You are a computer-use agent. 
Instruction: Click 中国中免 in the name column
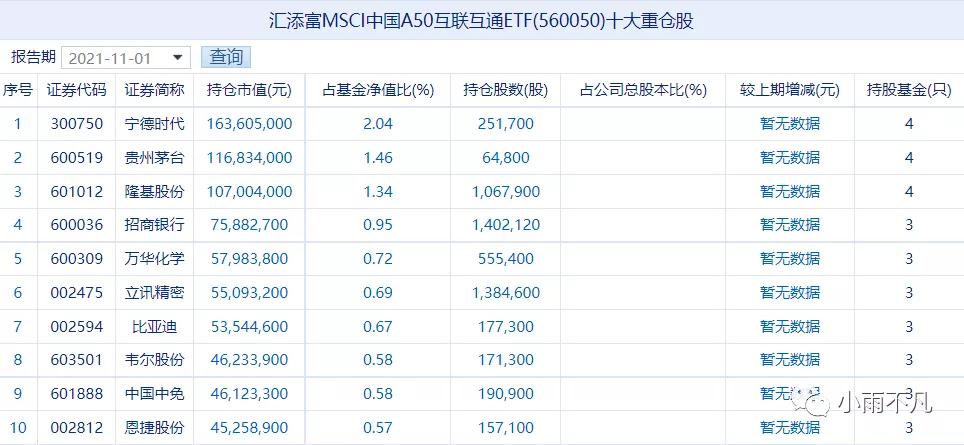coord(154,393)
